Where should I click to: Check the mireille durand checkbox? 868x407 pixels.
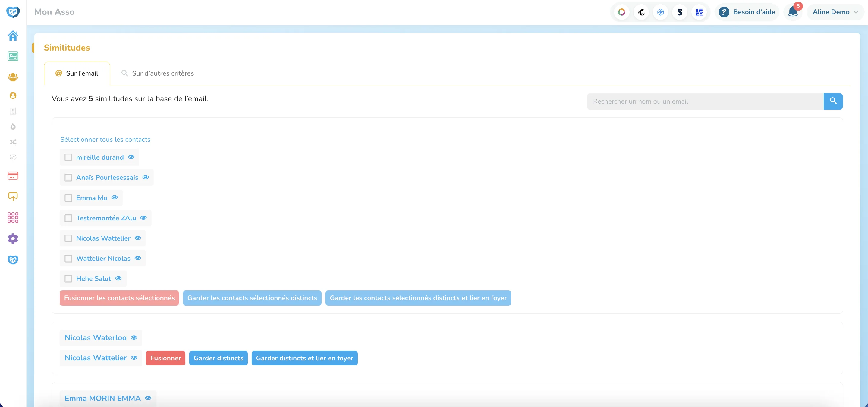point(68,157)
